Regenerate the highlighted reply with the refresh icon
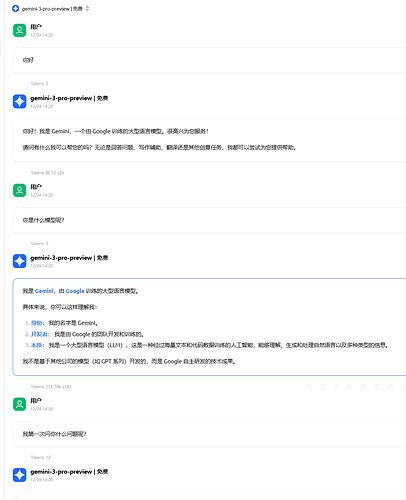Image resolution: width=406 pixels, height=500 pixels. 323,387
